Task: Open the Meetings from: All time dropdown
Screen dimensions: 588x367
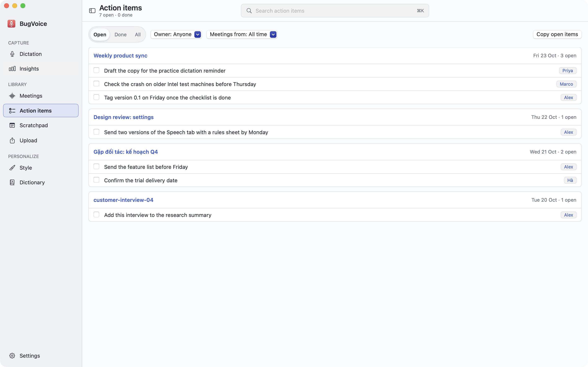Action: coord(242,34)
